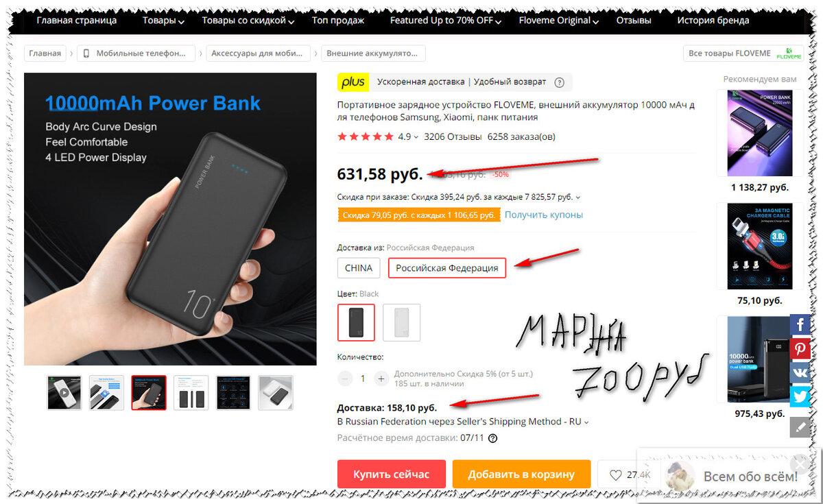This screenshot has height=504, width=823.
Task: Add to wishlist with the heart icon
Action: coord(616,475)
